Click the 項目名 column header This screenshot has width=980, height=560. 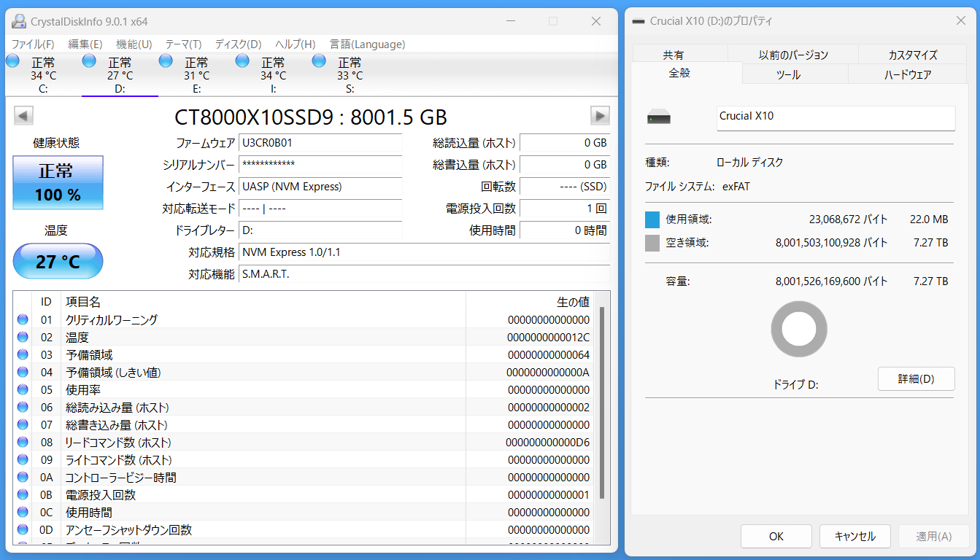(263, 301)
